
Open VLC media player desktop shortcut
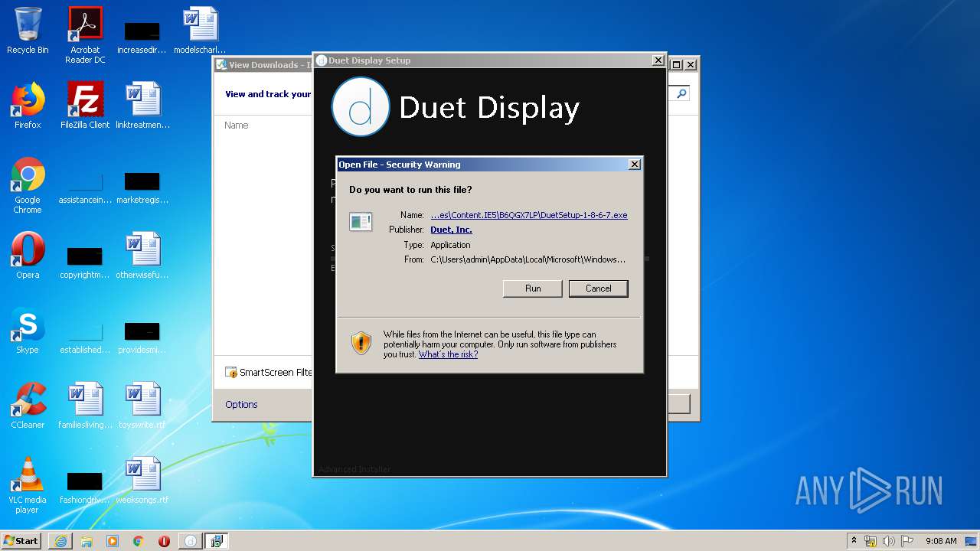click(x=28, y=485)
